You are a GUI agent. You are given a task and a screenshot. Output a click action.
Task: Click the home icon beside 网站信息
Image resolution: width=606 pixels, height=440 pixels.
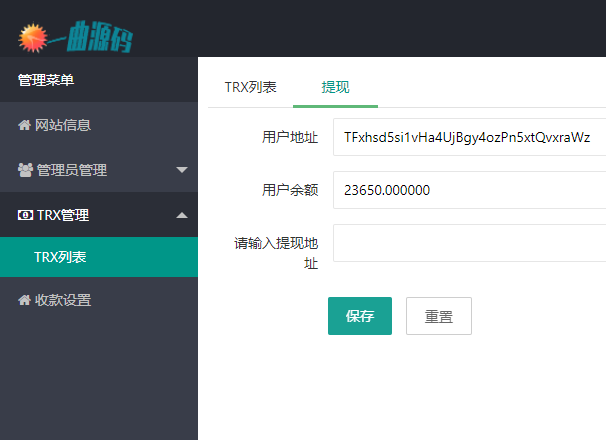click(x=24, y=125)
